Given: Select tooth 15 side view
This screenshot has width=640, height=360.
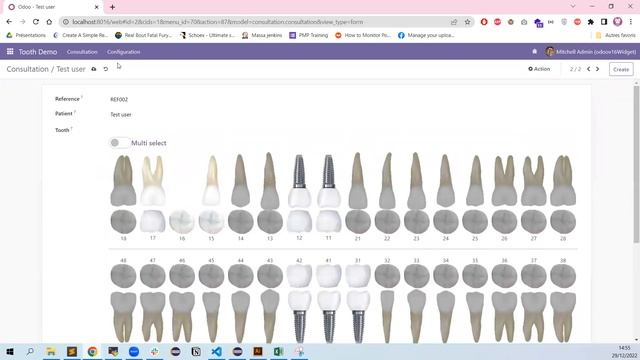Looking at the screenshot, I should click(211, 180).
